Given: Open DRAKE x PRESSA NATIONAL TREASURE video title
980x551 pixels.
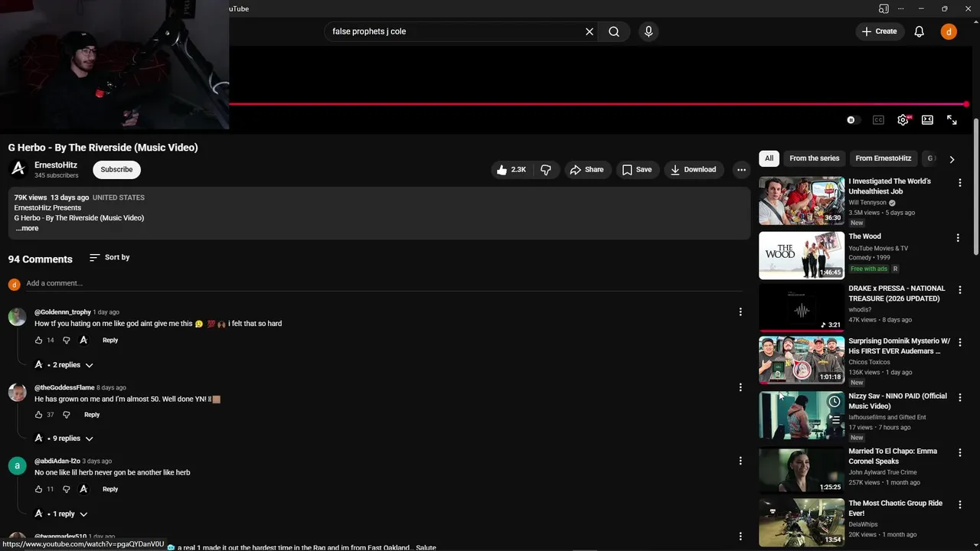Looking at the screenshot, I should point(897,293).
